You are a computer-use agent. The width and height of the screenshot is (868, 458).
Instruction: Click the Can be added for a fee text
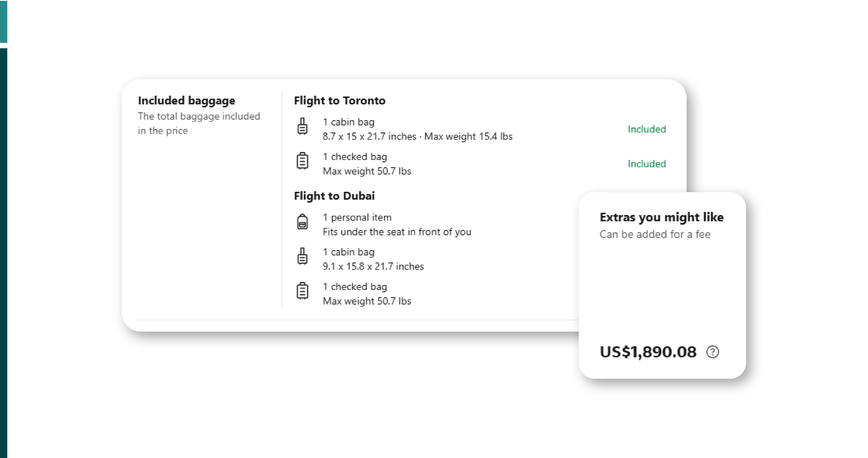pyautogui.click(x=655, y=234)
